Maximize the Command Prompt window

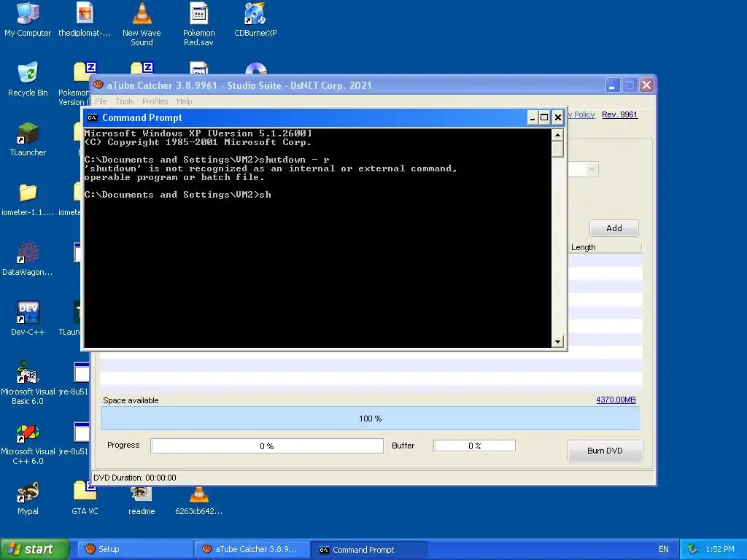coord(544,117)
